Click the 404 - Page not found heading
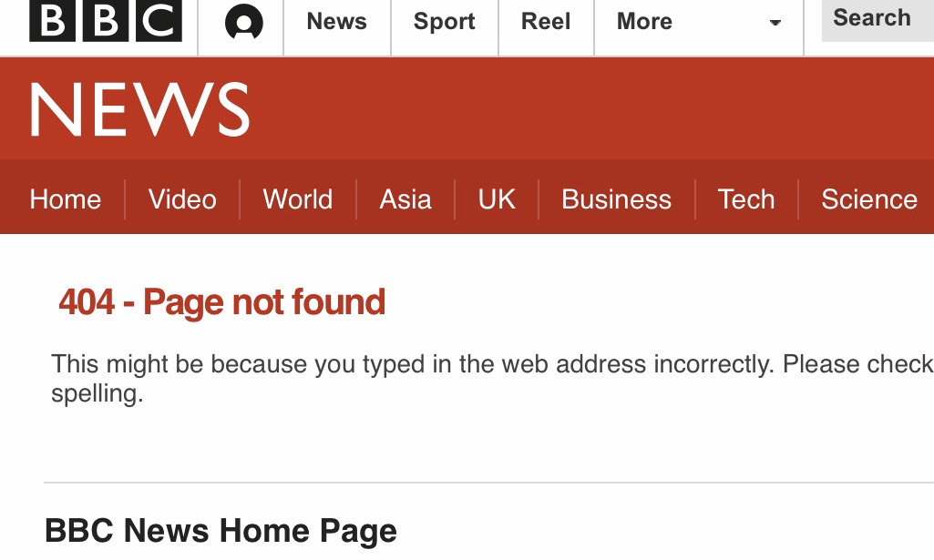This screenshot has height=560, width=934. pos(222,302)
